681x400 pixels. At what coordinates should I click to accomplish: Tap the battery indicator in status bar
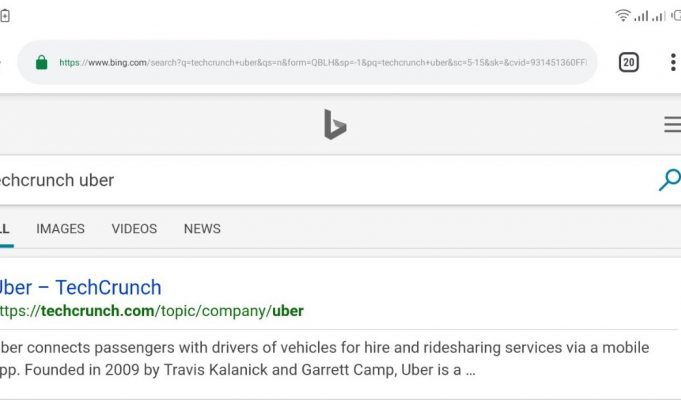pyautogui.click(x=5, y=16)
